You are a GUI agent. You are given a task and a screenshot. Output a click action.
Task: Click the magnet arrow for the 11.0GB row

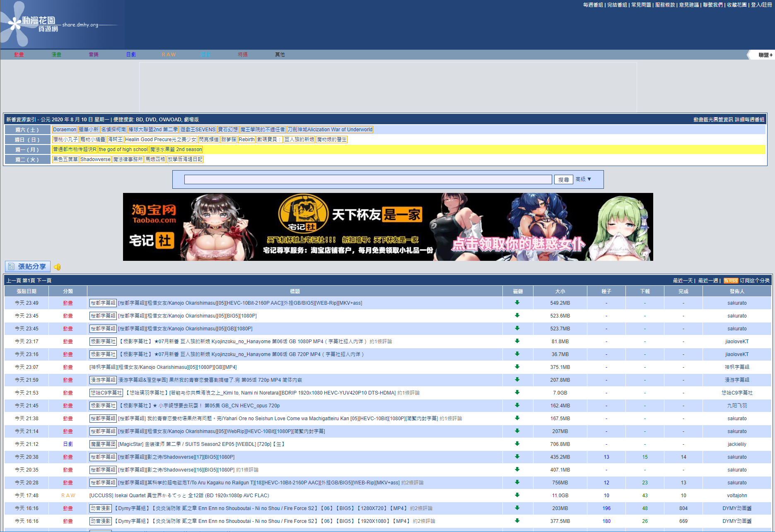pyautogui.click(x=517, y=495)
